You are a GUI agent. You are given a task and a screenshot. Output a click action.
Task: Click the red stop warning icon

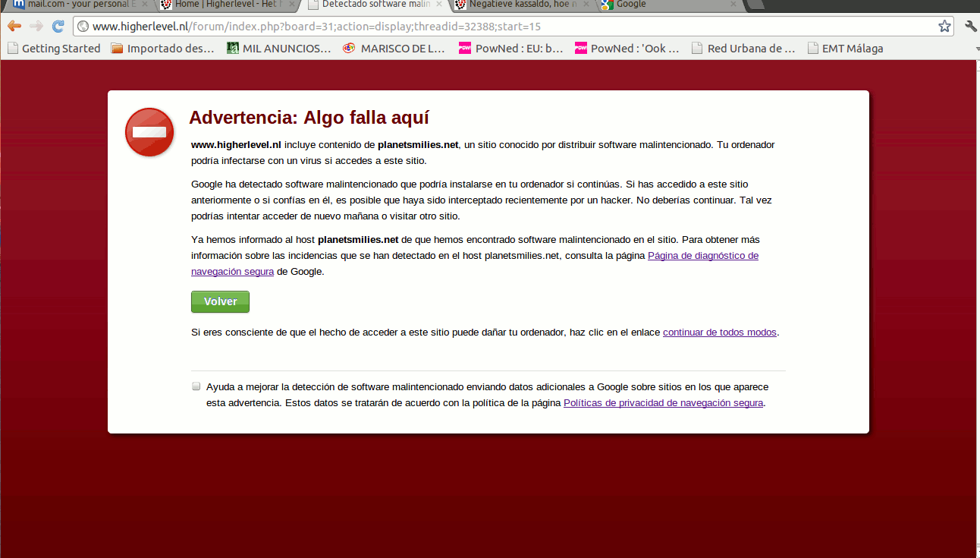pos(149,132)
